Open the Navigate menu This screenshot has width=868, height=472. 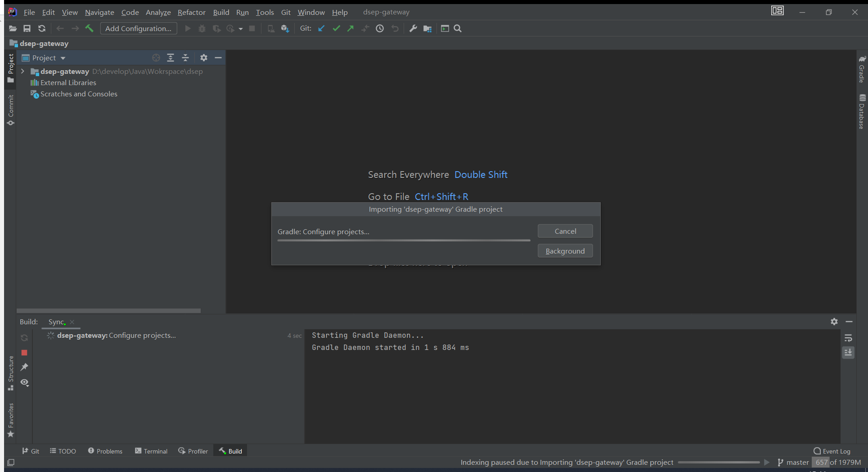coord(99,12)
